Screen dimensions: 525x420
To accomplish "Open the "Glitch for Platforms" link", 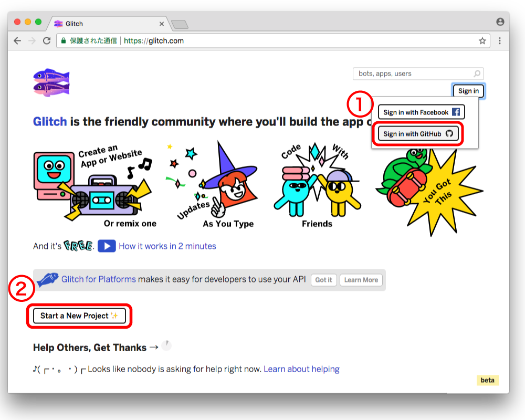I will coord(99,279).
